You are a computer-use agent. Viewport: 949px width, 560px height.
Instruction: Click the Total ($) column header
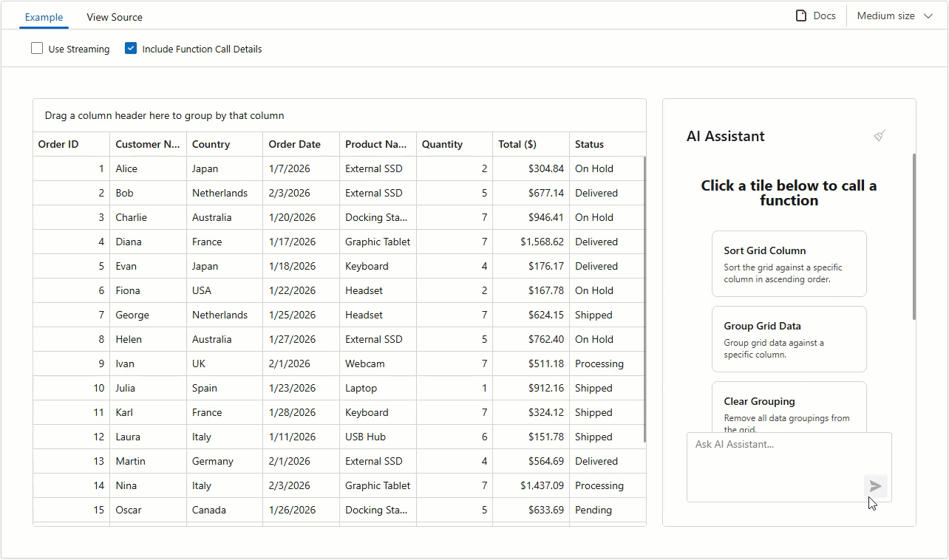[518, 144]
